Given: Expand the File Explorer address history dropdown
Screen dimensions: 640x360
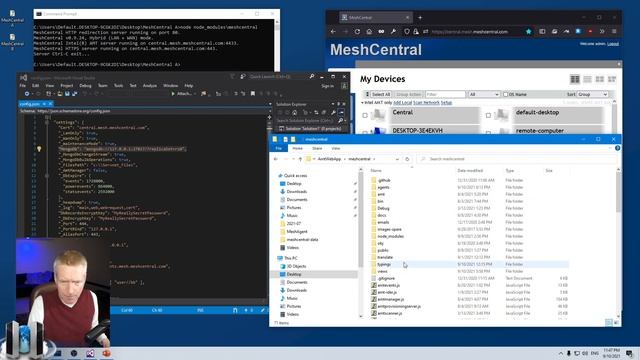Looking at the screenshot, I should pyautogui.click(x=397, y=159).
